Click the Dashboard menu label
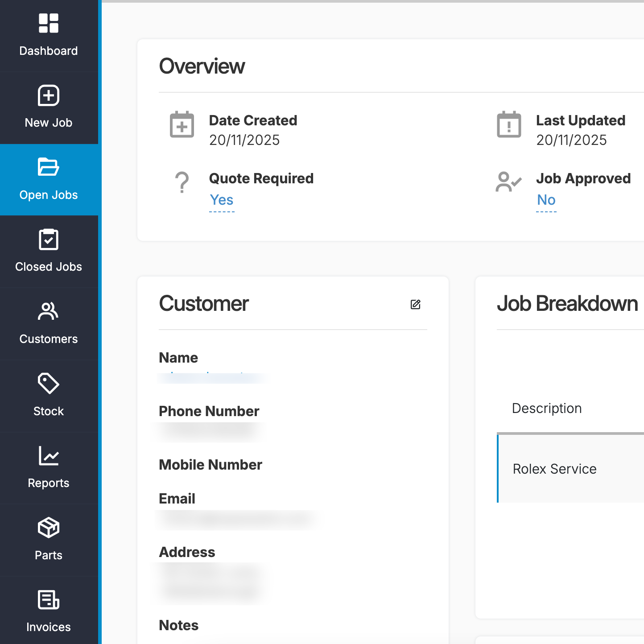Screen dimensions: 644x644 pos(49,51)
